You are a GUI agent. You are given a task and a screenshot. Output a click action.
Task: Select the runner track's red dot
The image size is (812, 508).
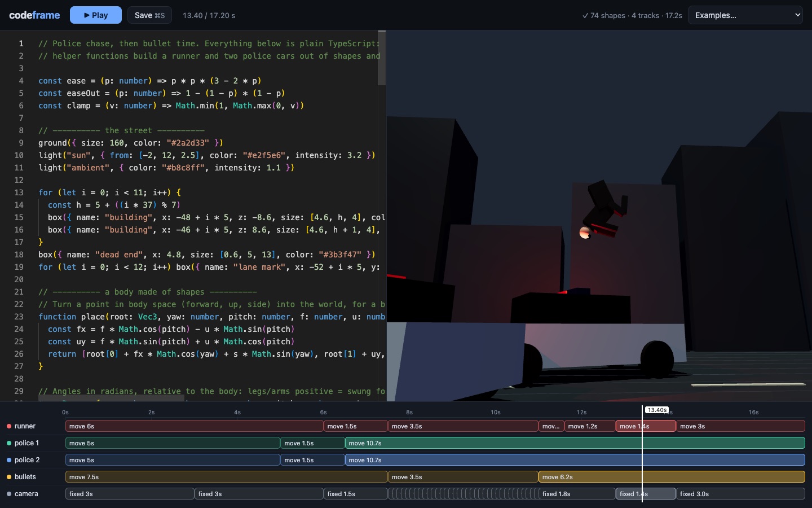9,426
